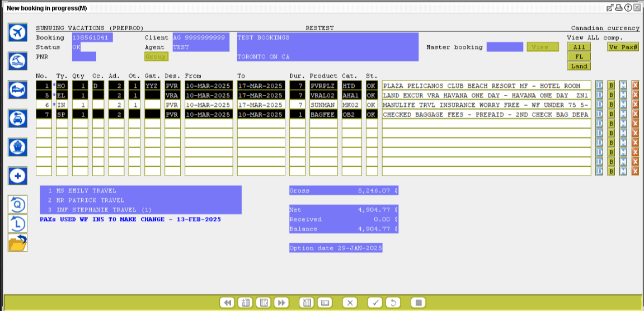Click the All view components button

click(x=579, y=47)
